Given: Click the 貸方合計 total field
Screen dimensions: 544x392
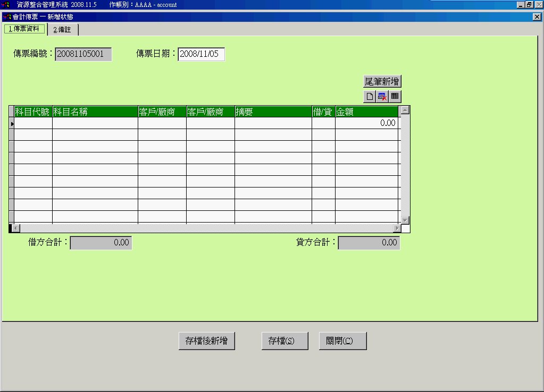Looking at the screenshot, I should tap(369, 243).
